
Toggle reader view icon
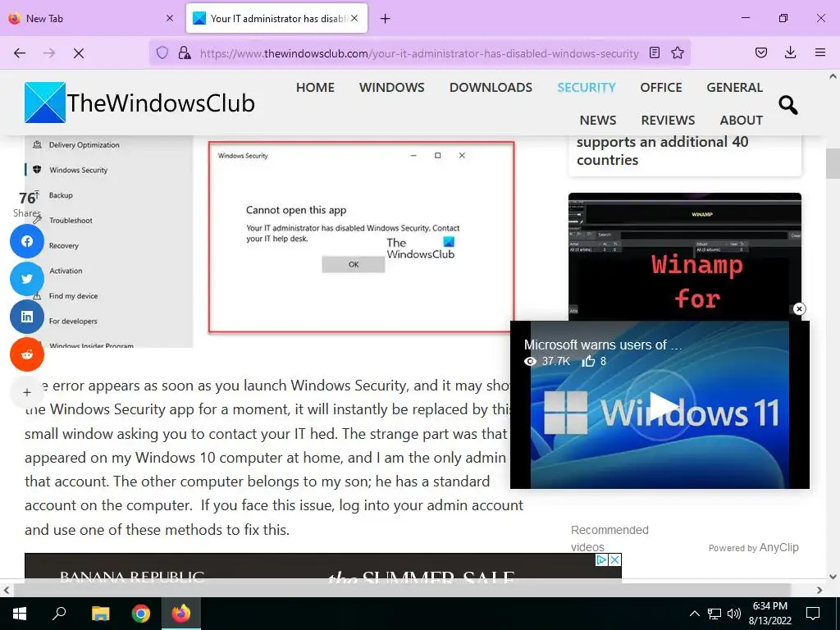coord(654,52)
